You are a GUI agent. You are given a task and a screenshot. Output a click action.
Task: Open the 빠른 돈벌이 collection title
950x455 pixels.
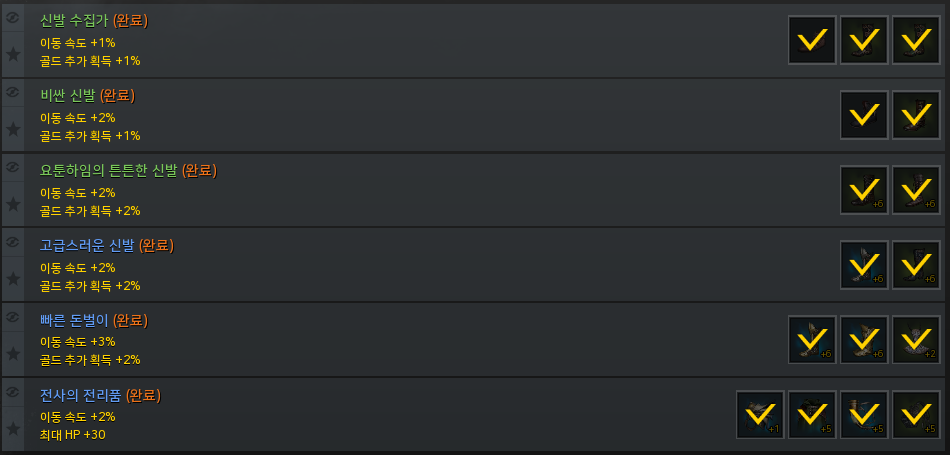click(75, 320)
